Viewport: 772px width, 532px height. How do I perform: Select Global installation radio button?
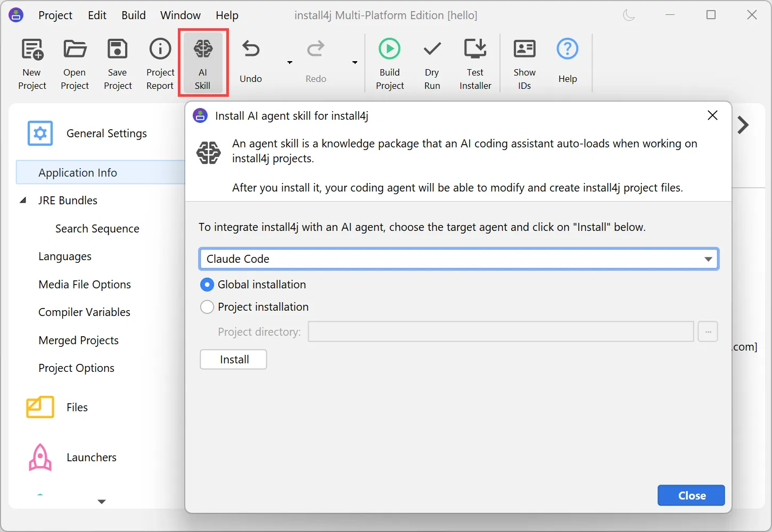207,285
